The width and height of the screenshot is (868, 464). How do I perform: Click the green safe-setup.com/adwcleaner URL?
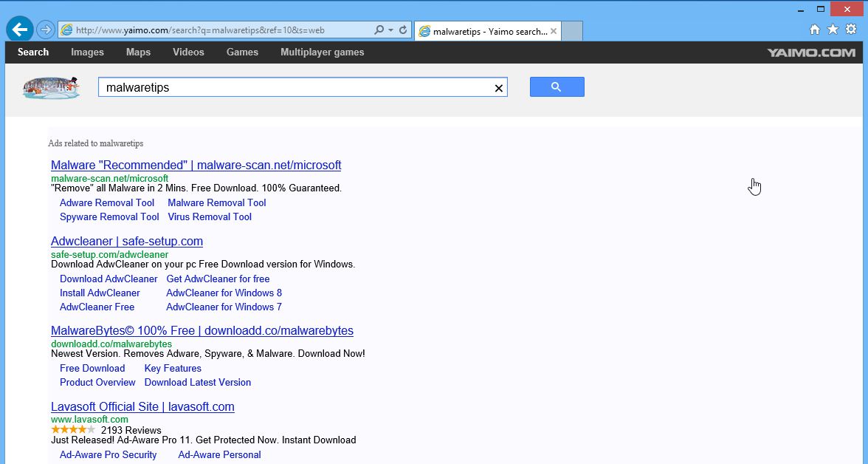[x=109, y=254]
